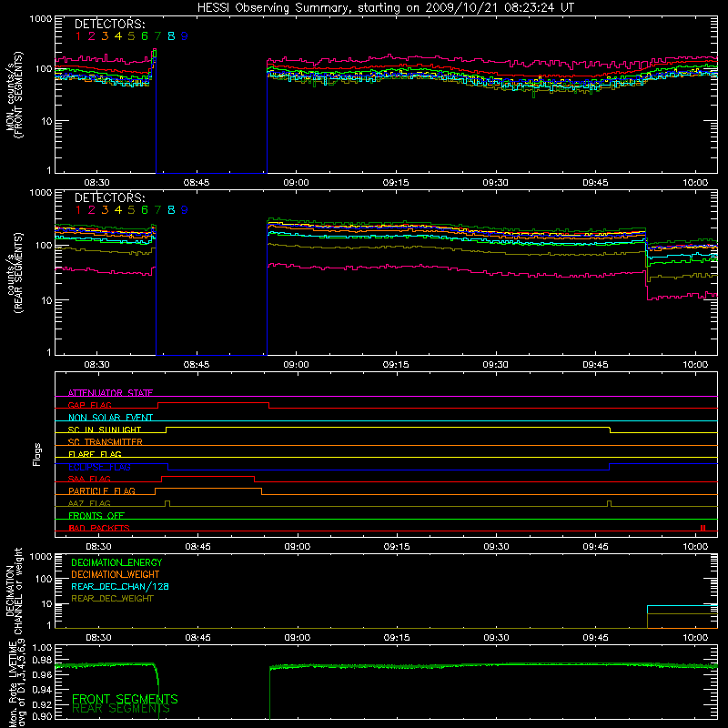Click the DECIMATION CHANNEL or weight y-axis label

coord(15,591)
